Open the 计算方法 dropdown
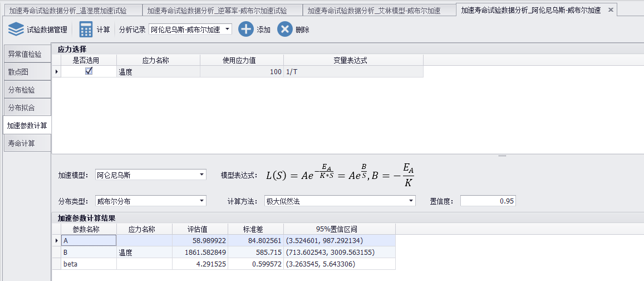Screen dimensions: 644x281 point(411,201)
